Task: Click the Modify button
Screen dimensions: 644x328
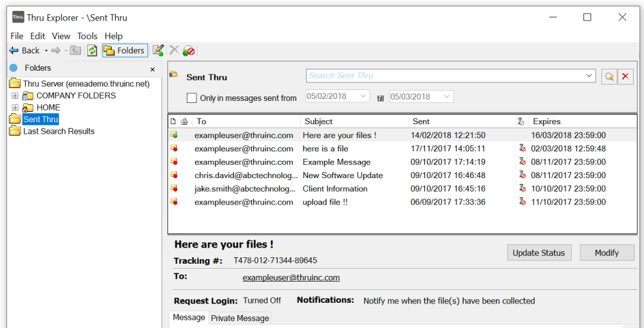Action: point(607,253)
